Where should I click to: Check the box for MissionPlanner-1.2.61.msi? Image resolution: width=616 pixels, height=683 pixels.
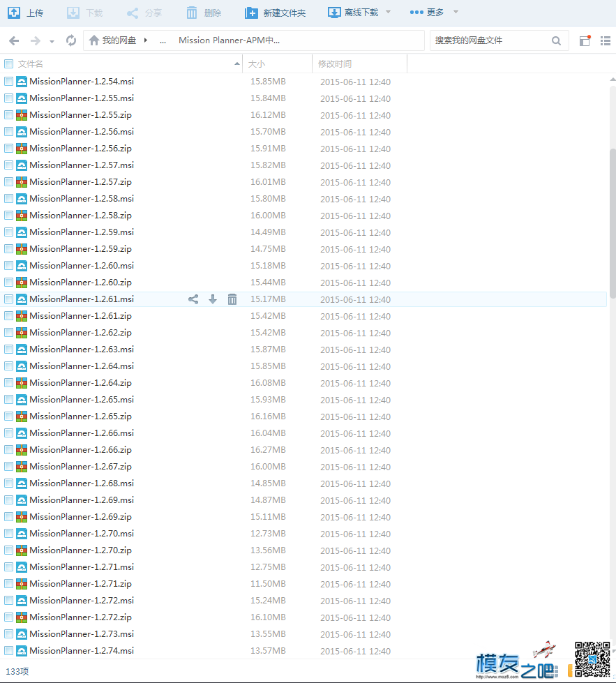pos(8,299)
